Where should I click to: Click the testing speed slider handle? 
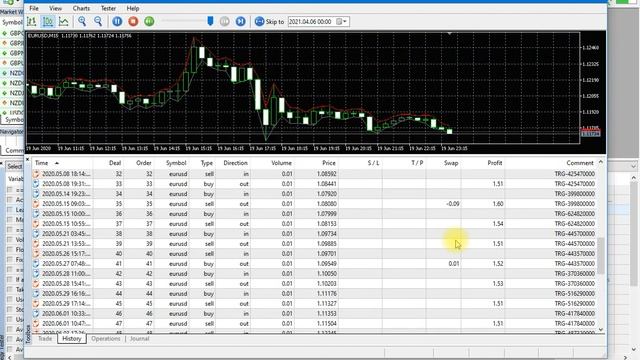[210, 21]
